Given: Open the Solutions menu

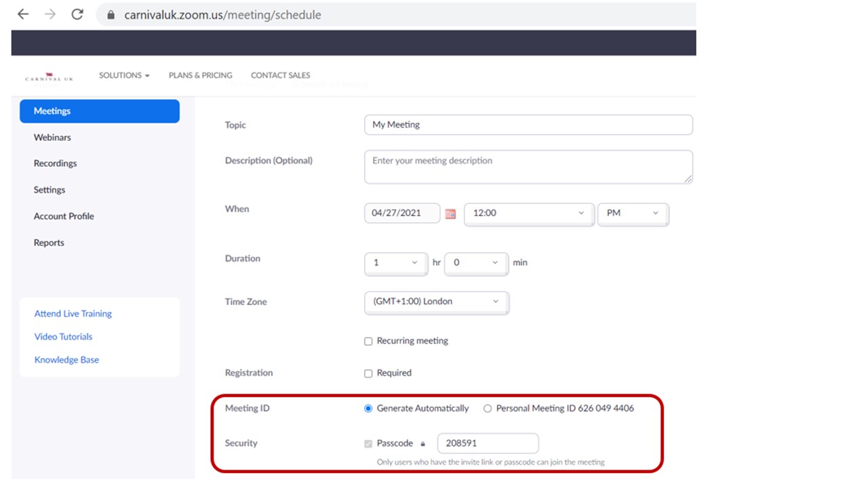Looking at the screenshot, I should coord(124,75).
